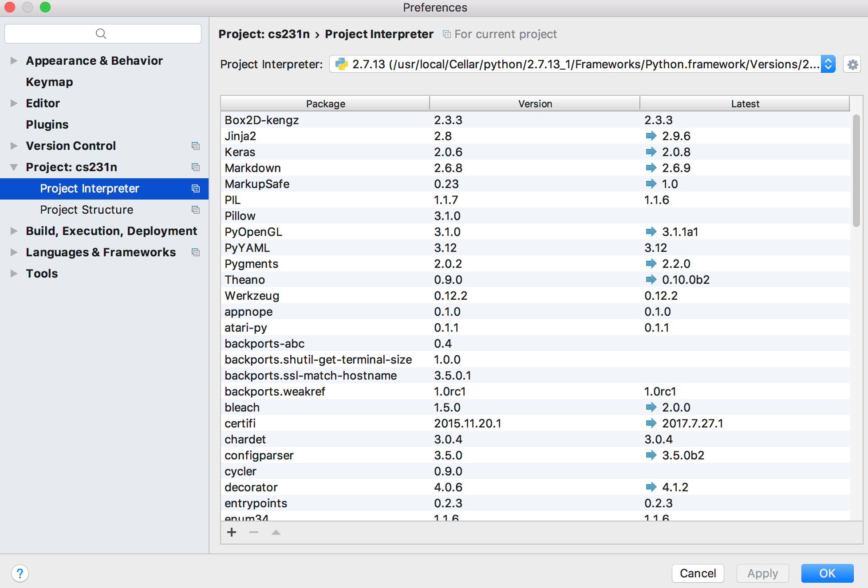
Task: Click the package list vertical scrollbar
Action: (856, 171)
